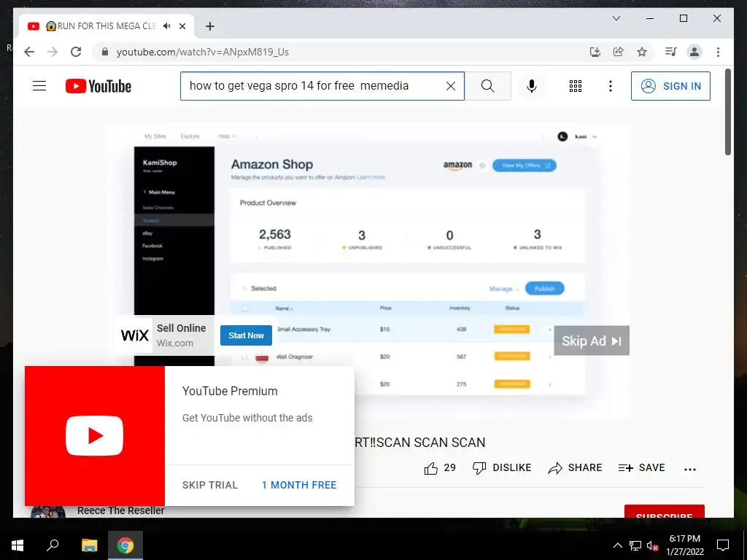Go to YouTube home via logo
The width and height of the screenshot is (747, 560).
(98, 86)
